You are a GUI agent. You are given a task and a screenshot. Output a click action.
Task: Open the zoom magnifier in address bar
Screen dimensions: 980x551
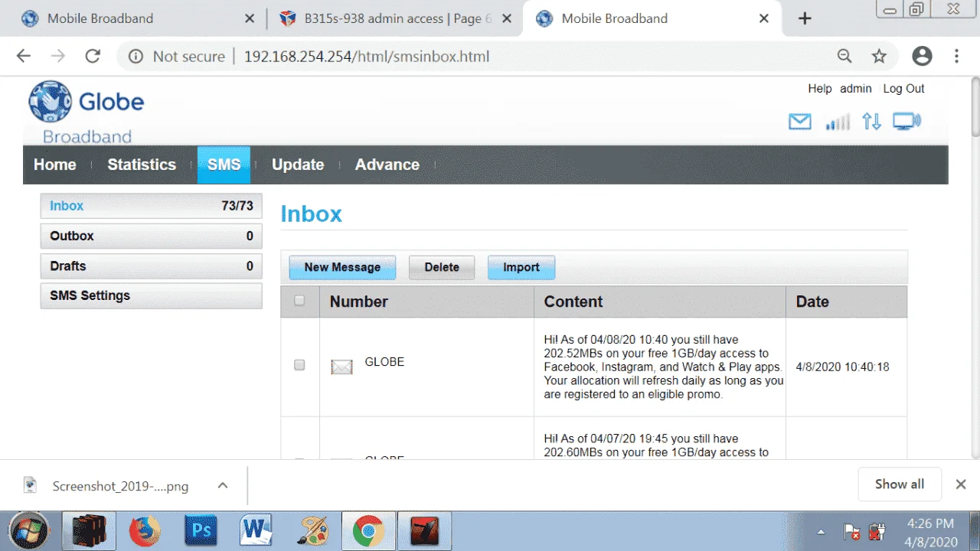[844, 56]
